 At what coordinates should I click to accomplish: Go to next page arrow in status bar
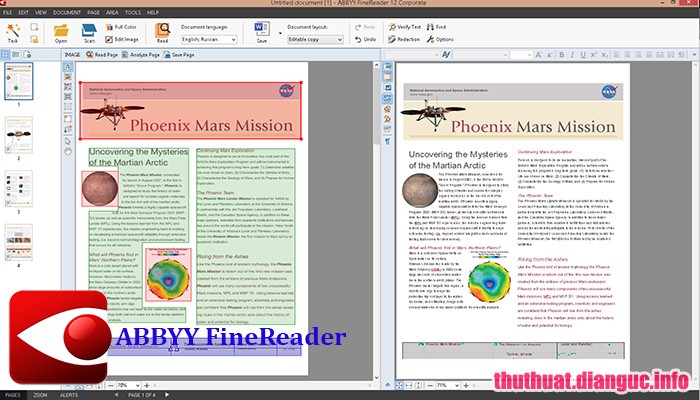pyautogui.click(x=167, y=395)
